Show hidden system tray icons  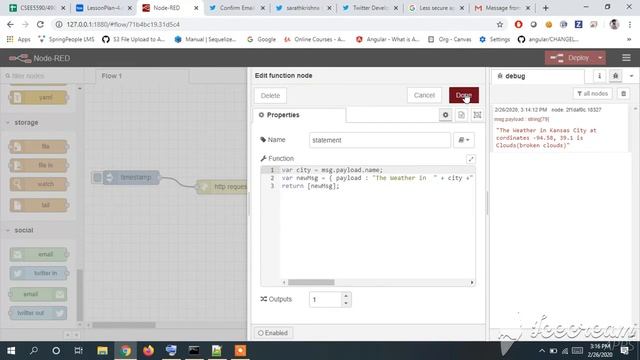[542, 351]
